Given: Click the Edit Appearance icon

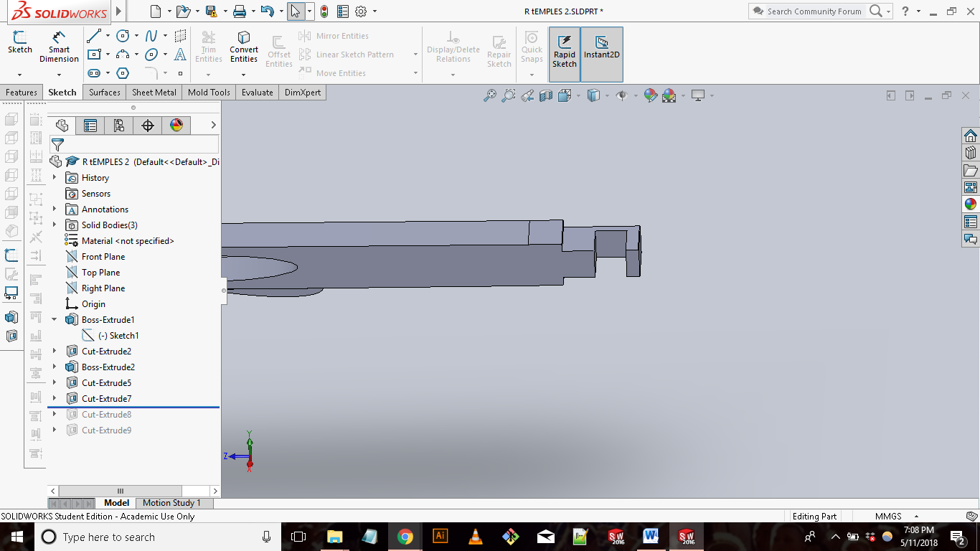Looking at the screenshot, I should (x=650, y=95).
